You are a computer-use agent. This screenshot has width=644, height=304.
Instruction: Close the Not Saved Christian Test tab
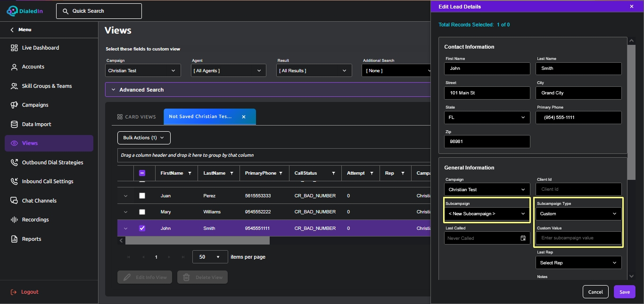(x=244, y=117)
